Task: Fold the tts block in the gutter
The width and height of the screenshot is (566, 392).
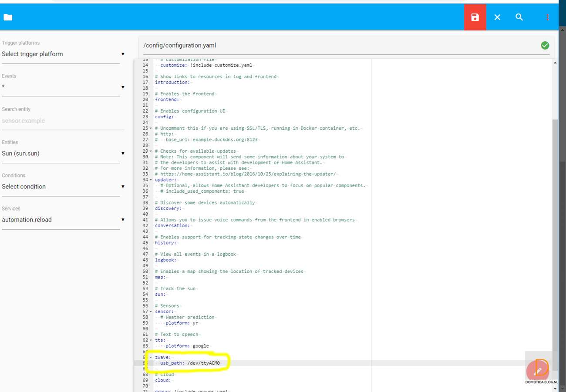Action: pos(151,340)
